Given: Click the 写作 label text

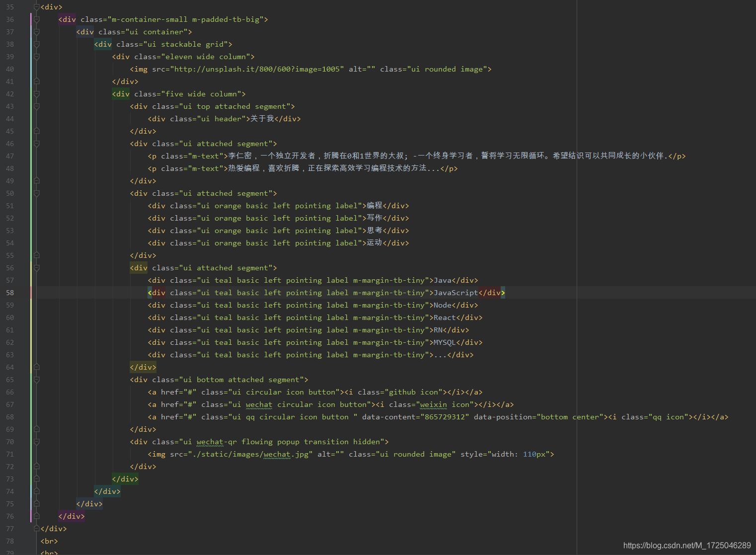Looking at the screenshot, I should coord(375,218).
